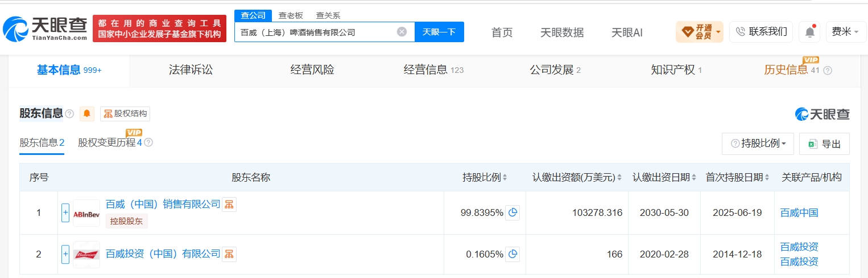Open the 经营信息 tab

(x=433, y=70)
